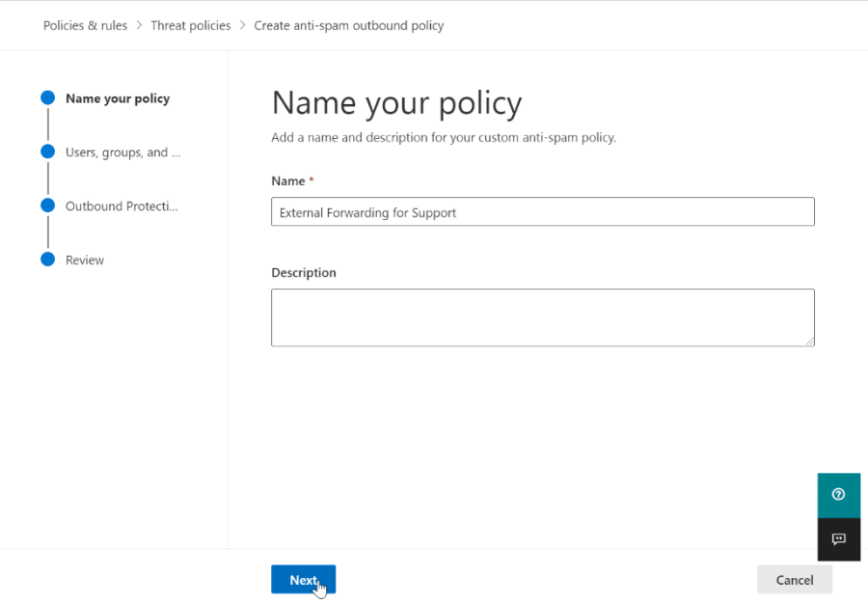
Task: Navigate to Policies & rules breadcrumb
Action: (x=85, y=26)
